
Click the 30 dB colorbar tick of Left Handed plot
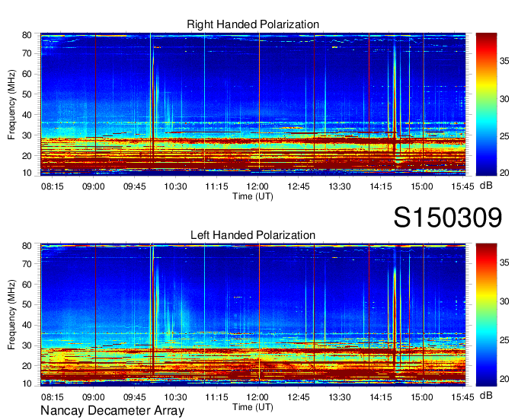point(504,301)
